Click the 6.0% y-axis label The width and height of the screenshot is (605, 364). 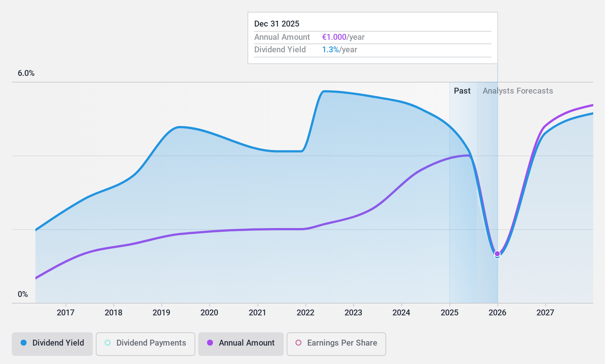26,73
